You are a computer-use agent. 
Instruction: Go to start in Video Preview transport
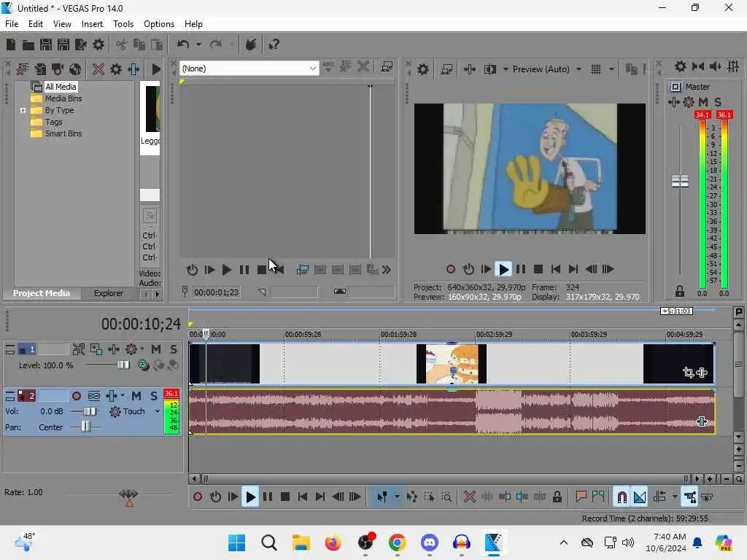tap(555, 270)
